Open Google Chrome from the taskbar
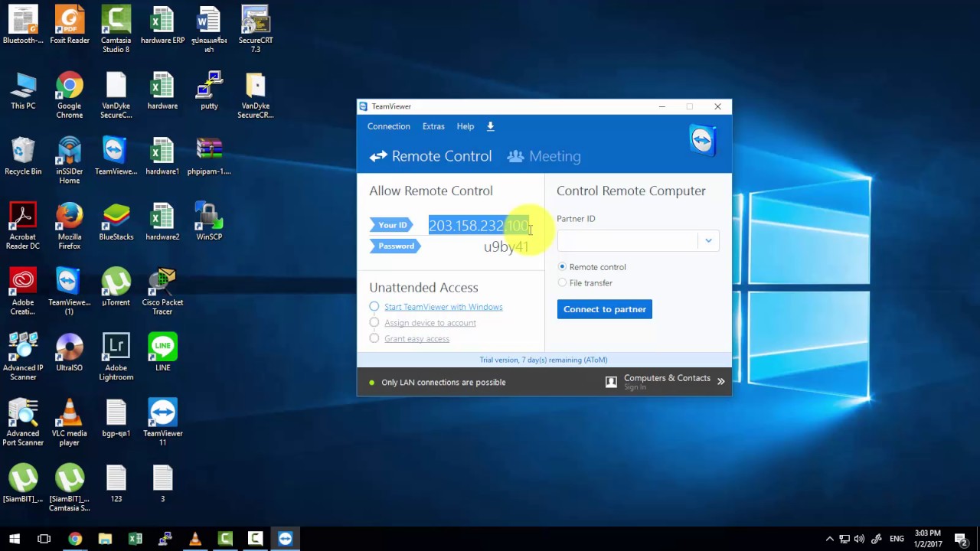Viewport: 980px width, 551px height. tap(74, 539)
